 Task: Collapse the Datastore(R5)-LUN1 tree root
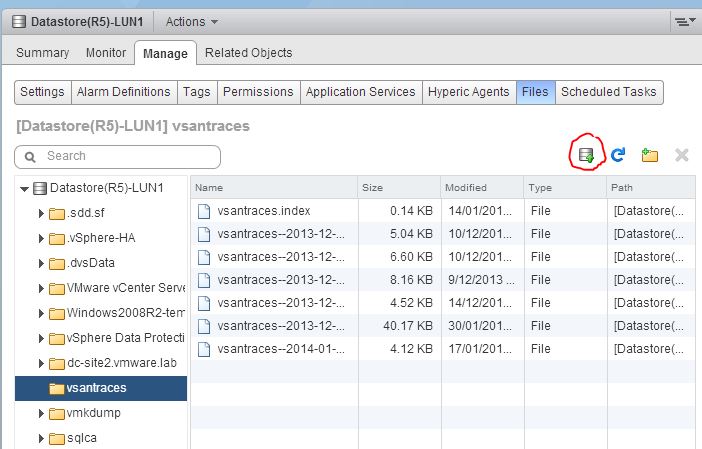pos(24,189)
